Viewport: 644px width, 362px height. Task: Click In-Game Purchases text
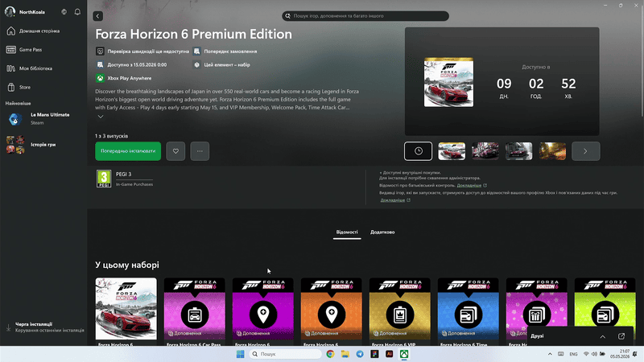click(x=134, y=184)
